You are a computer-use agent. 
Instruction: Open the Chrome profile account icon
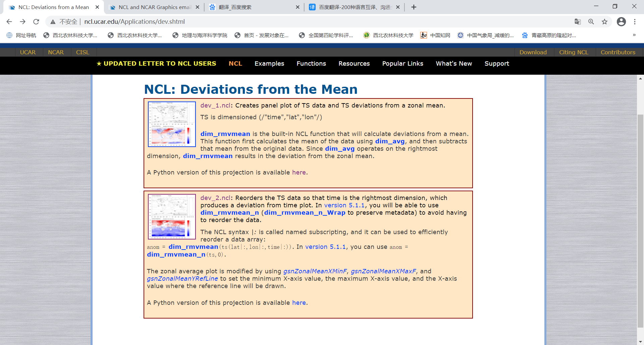[621, 22]
